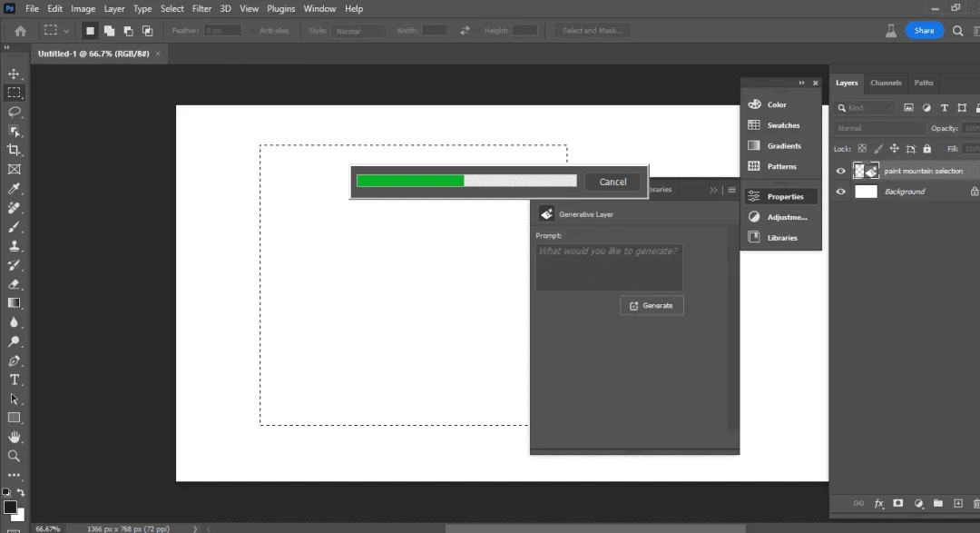Toggle lock transparent pixels
This screenshot has height=533, width=980.
tap(862, 149)
